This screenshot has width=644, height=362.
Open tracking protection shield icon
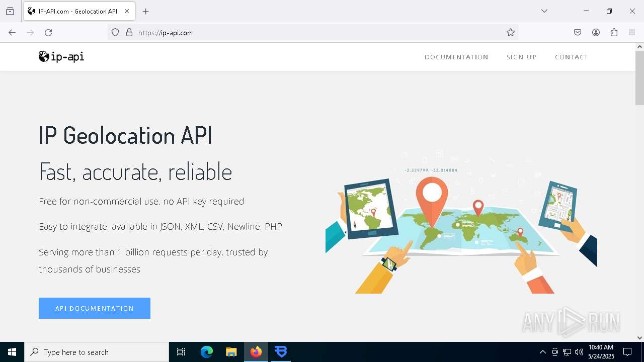[115, 33]
